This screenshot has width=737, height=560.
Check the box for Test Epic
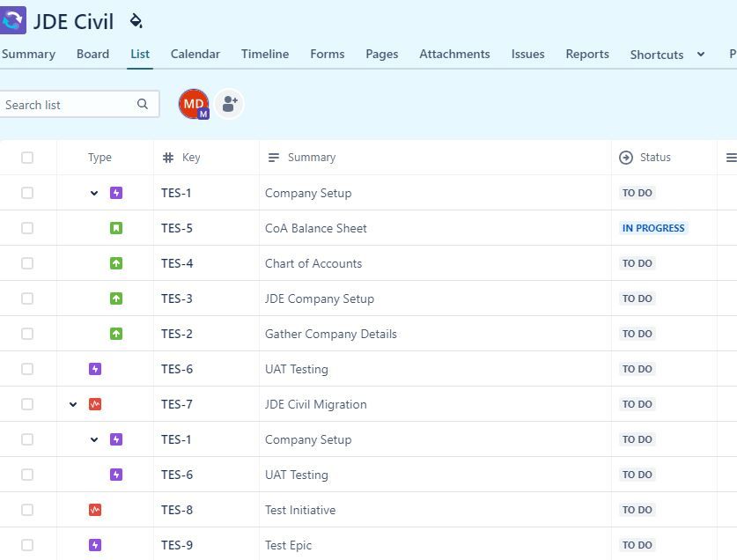click(27, 545)
